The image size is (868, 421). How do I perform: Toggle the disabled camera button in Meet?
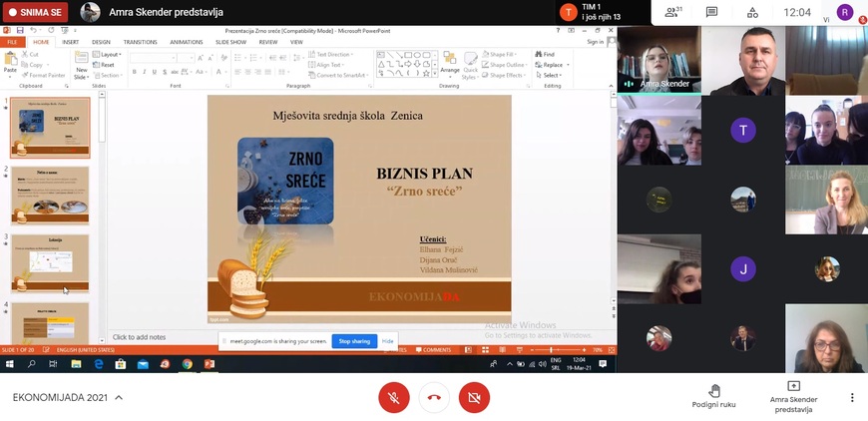[x=474, y=397]
